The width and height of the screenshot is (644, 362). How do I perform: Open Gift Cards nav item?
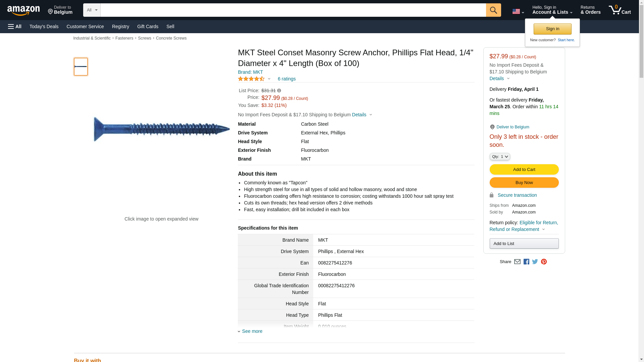tap(148, 26)
